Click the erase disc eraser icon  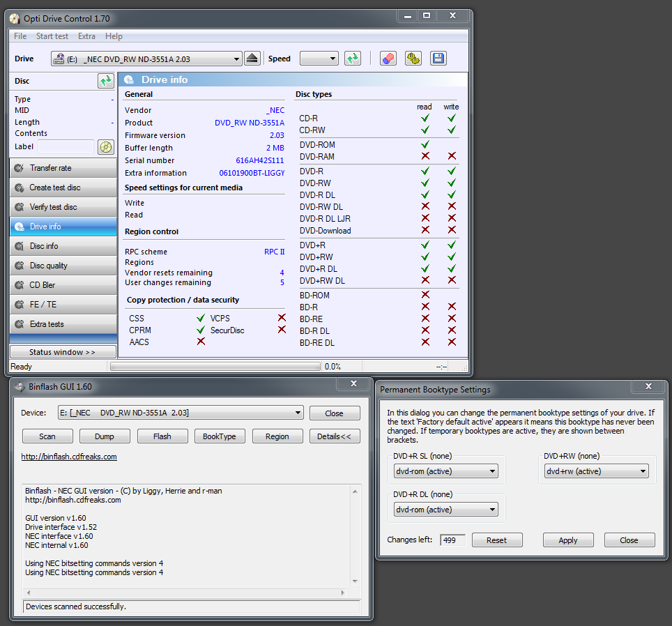tap(388, 59)
